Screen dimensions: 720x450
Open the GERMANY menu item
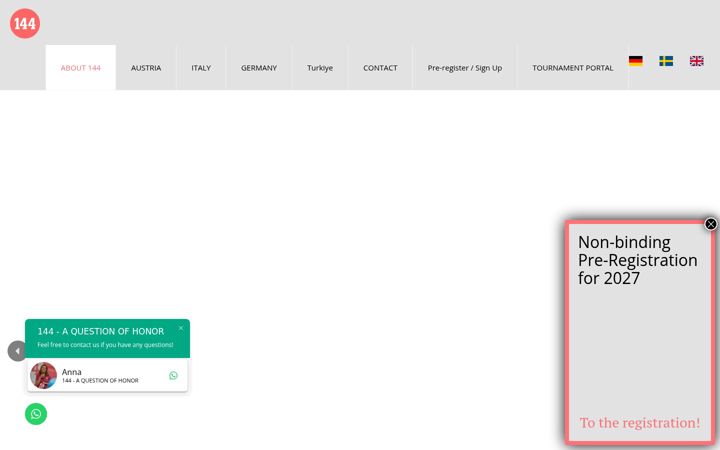(x=259, y=68)
